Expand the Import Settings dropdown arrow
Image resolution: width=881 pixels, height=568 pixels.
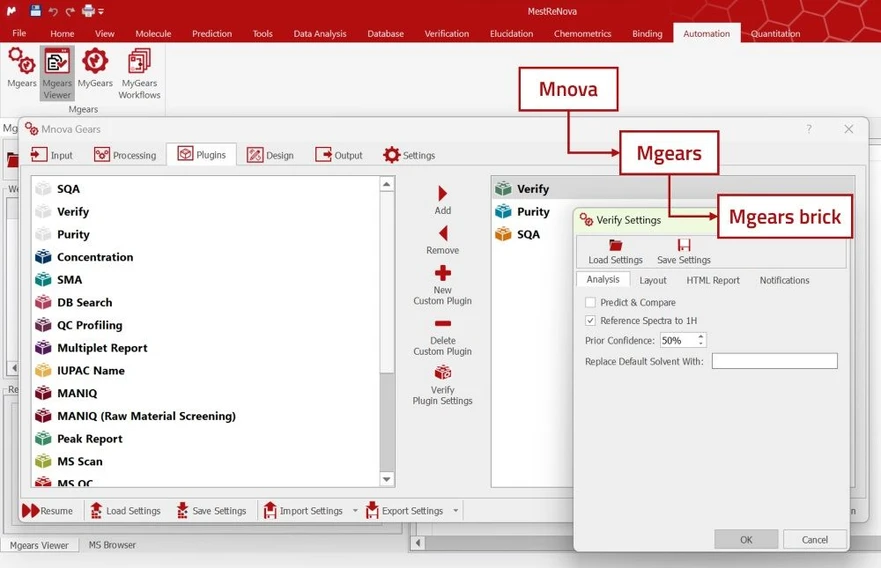point(355,511)
